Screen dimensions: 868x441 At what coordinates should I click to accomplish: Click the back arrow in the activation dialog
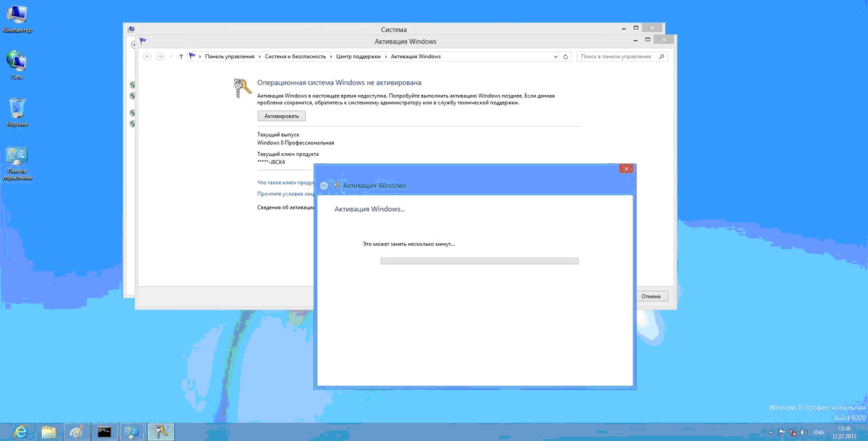tap(324, 186)
